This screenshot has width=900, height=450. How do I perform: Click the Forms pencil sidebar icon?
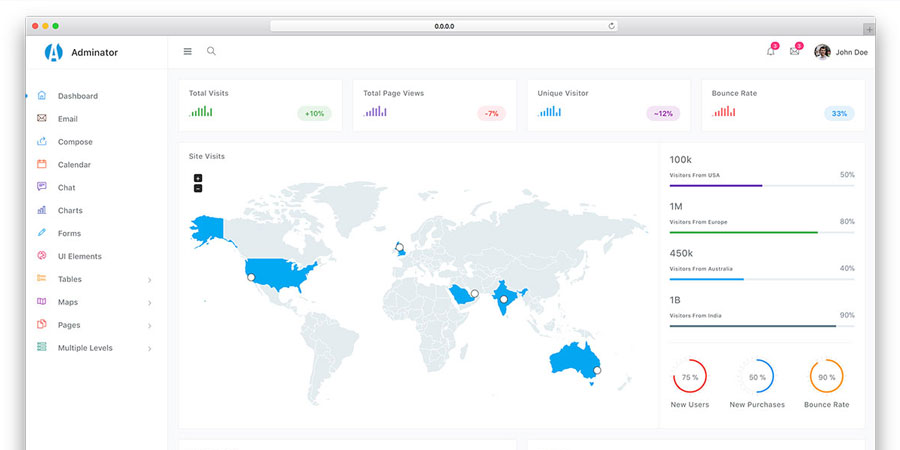coord(41,232)
